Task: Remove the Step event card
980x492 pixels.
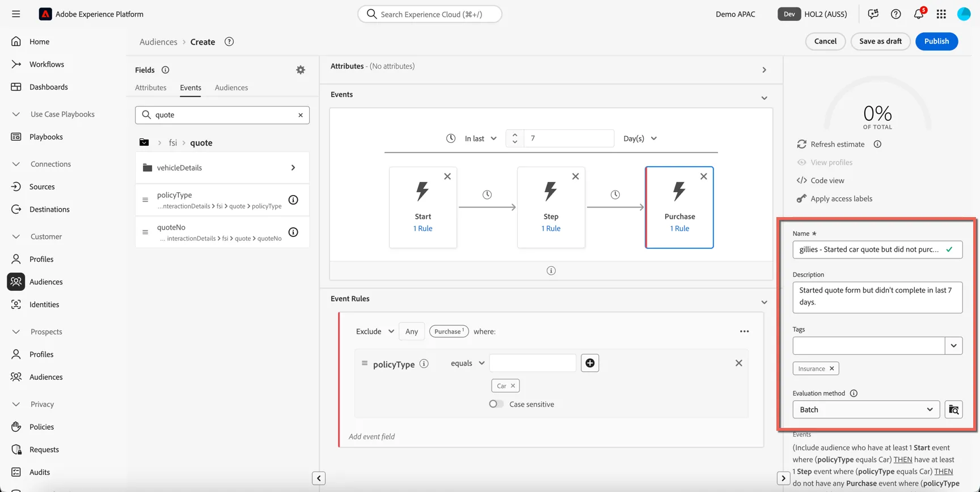Action: click(x=576, y=176)
